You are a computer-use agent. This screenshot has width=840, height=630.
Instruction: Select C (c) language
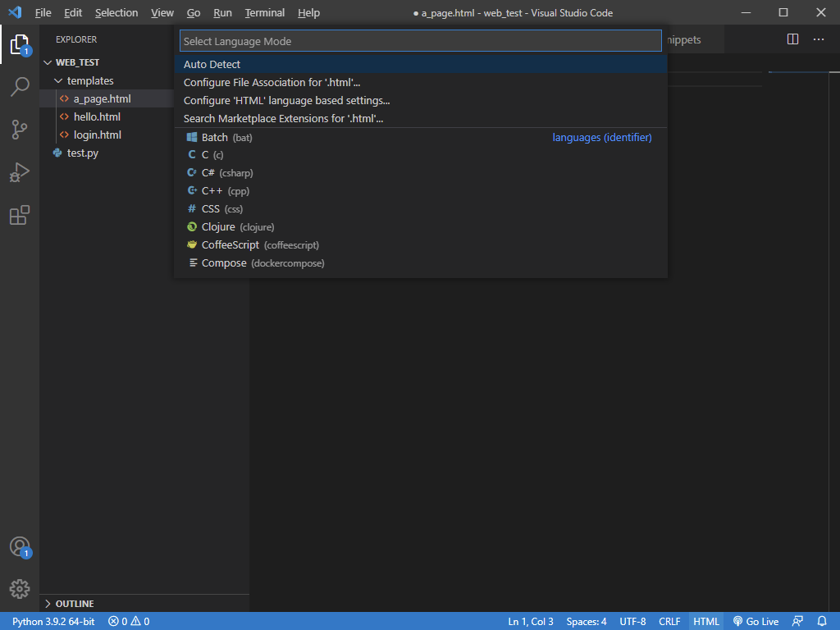pyautogui.click(x=421, y=155)
